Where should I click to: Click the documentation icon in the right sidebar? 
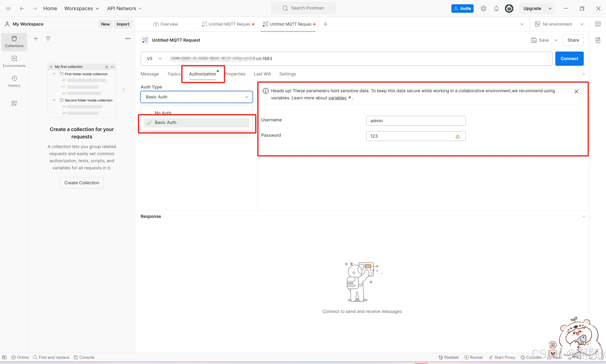click(598, 40)
